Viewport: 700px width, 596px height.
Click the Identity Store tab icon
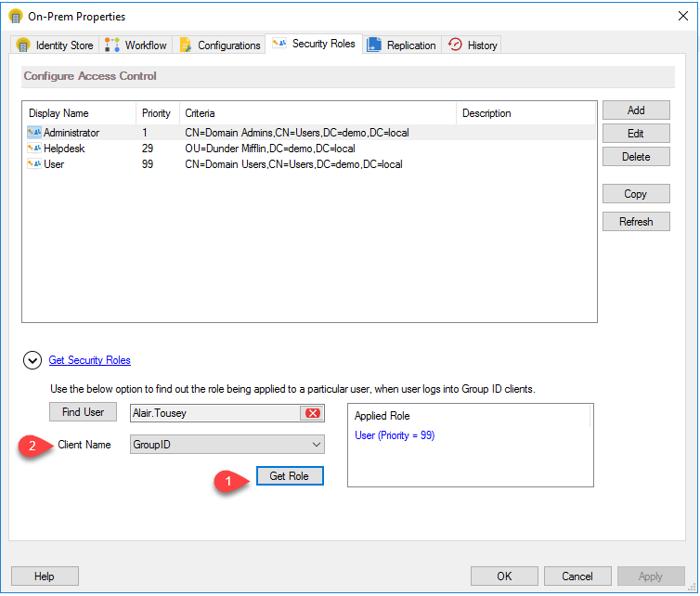(23, 45)
